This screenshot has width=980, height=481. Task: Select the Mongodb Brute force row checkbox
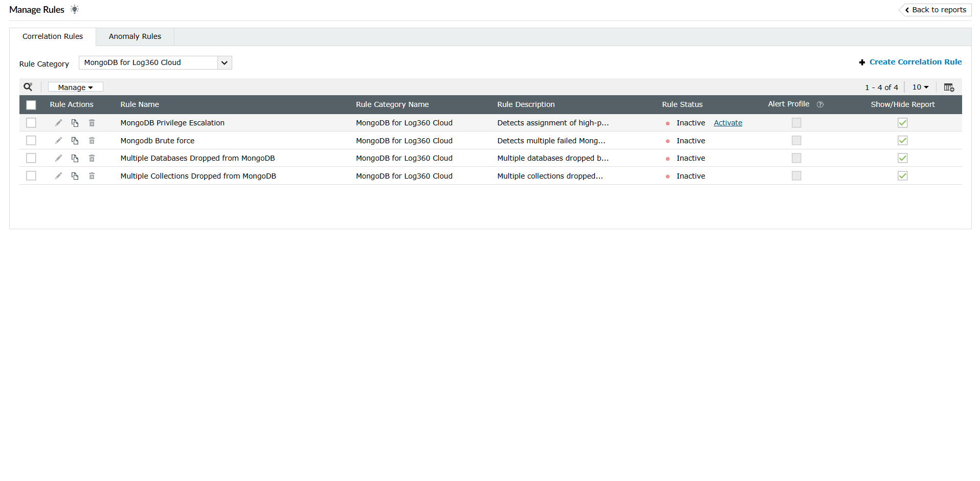(31, 140)
